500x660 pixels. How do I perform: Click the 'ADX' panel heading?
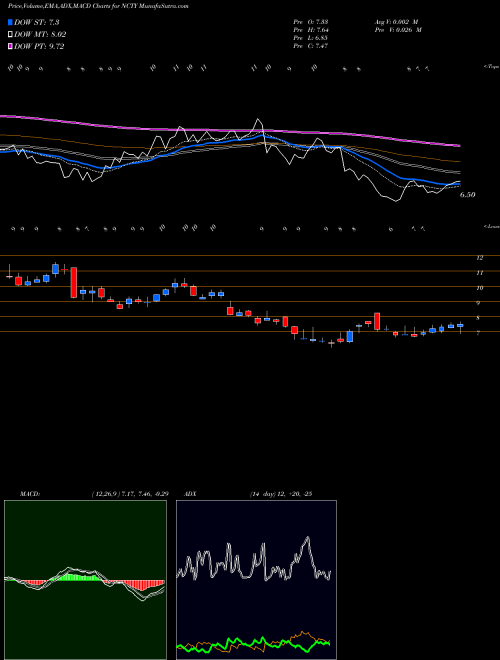click(190, 494)
